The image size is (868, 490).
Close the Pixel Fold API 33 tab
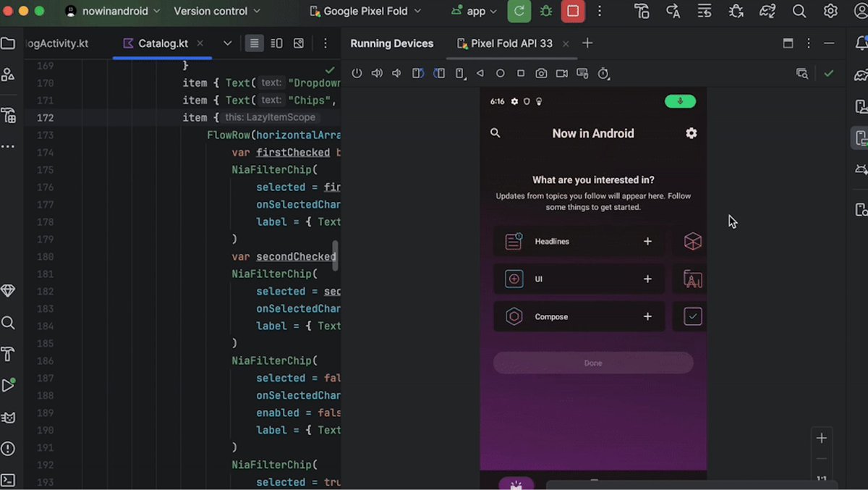click(566, 43)
